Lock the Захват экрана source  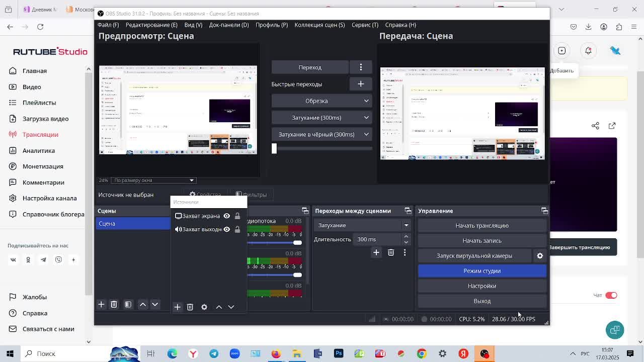click(x=237, y=216)
